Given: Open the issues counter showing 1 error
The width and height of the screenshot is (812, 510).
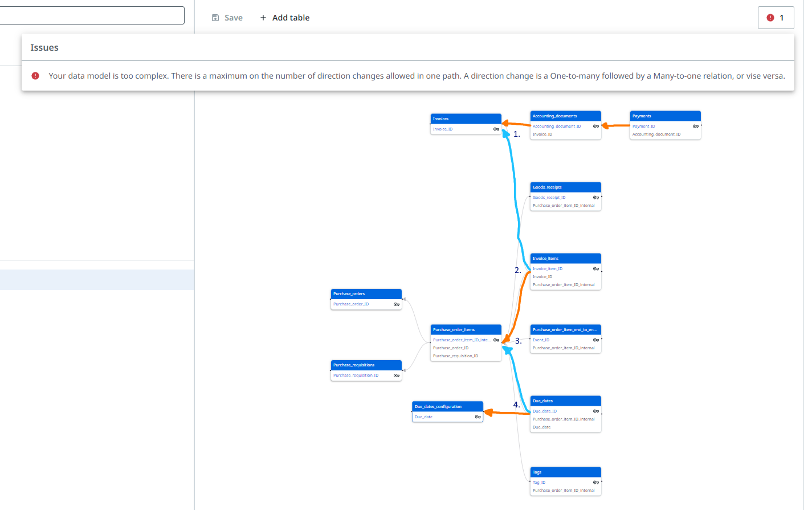Looking at the screenshot, I should (x=776, y=18).
